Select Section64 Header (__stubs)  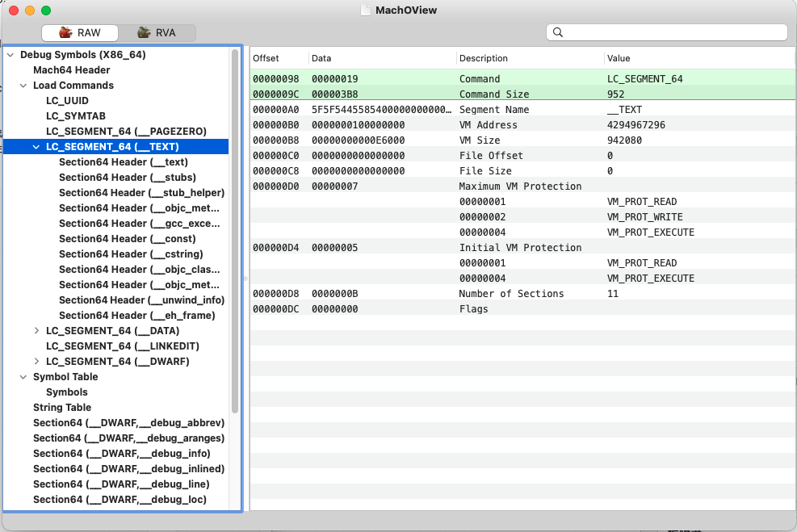128,178
